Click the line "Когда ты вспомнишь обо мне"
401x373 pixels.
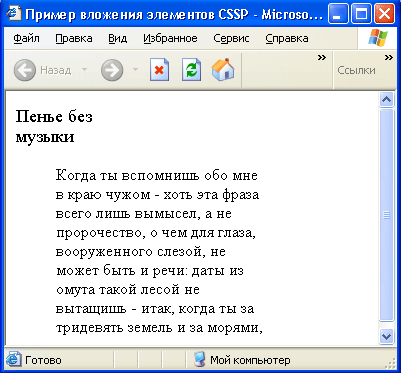[x=157, y=175]
